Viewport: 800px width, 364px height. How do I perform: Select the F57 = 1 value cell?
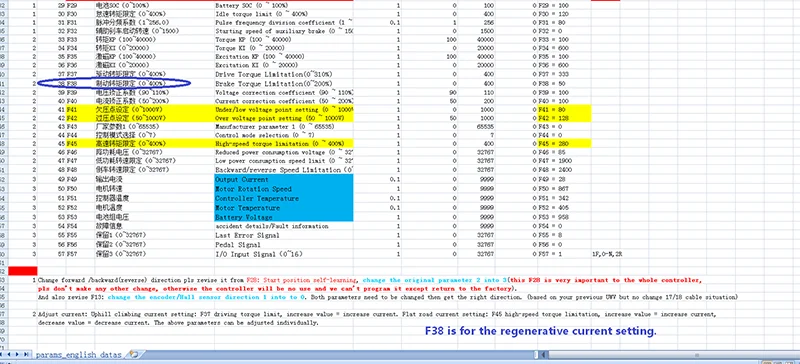[564, 254]
